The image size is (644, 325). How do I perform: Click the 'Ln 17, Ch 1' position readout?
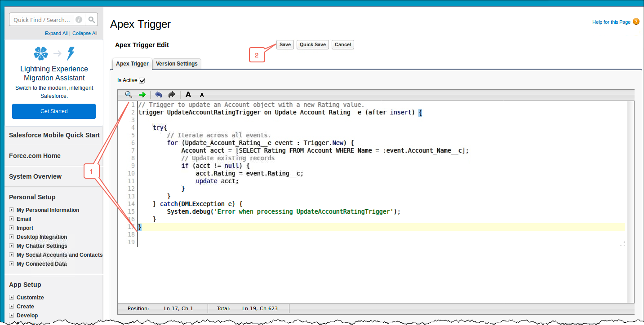pyautogui.click(x=178, y=309)
